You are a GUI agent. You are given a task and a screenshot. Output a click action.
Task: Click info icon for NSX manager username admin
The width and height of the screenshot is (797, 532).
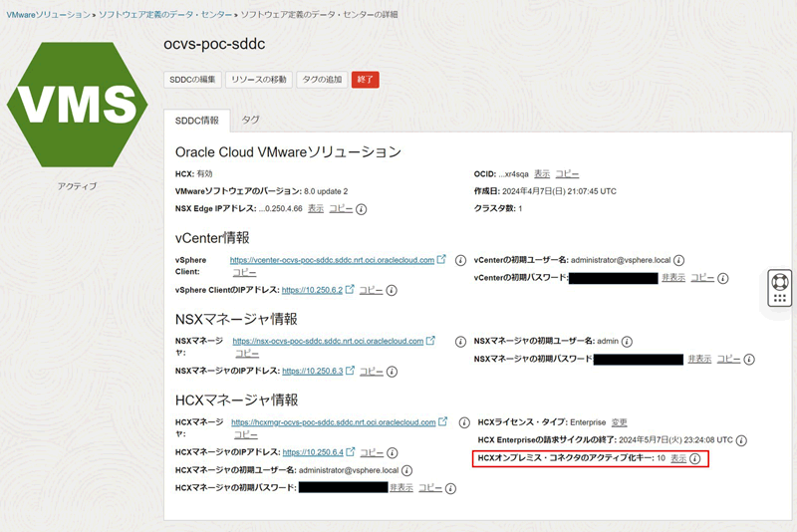[628, 342]
